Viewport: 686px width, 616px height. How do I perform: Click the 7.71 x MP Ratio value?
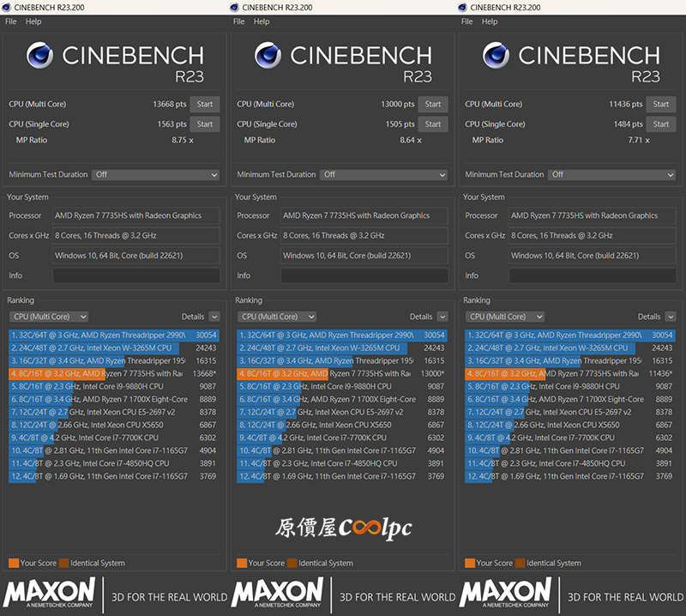tap(639, 140)
